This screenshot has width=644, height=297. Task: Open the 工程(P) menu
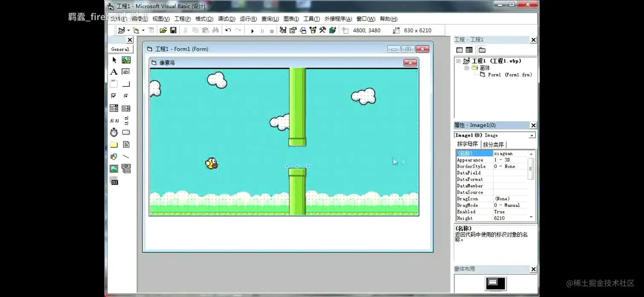click(x=182, y=19)
